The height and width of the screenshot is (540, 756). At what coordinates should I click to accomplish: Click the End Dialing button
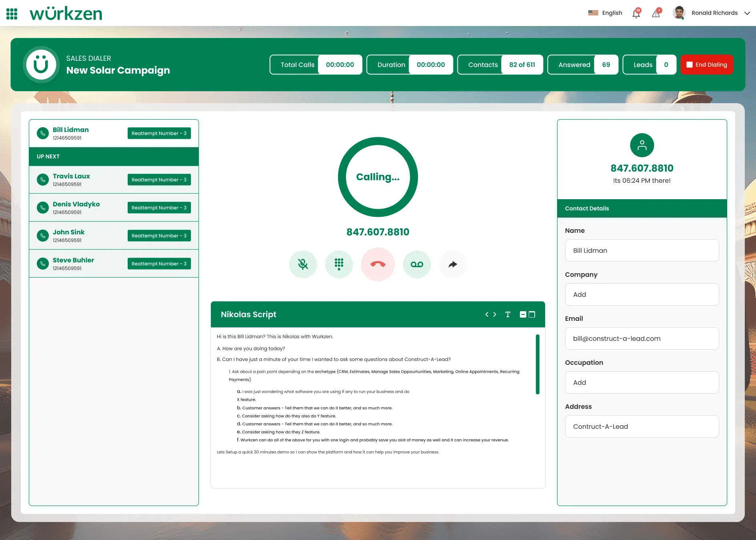click(x=707, y=65)
